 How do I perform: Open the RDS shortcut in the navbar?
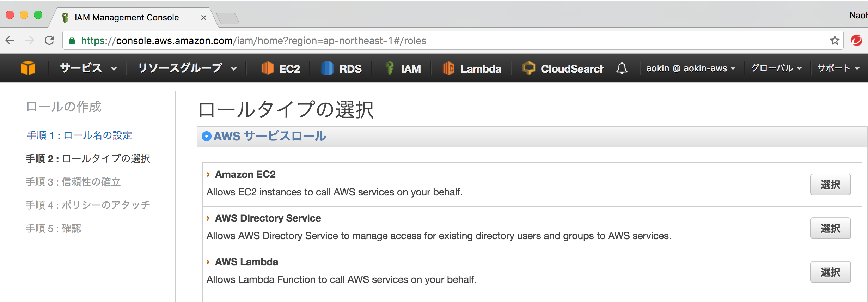[x=341, y=68]
